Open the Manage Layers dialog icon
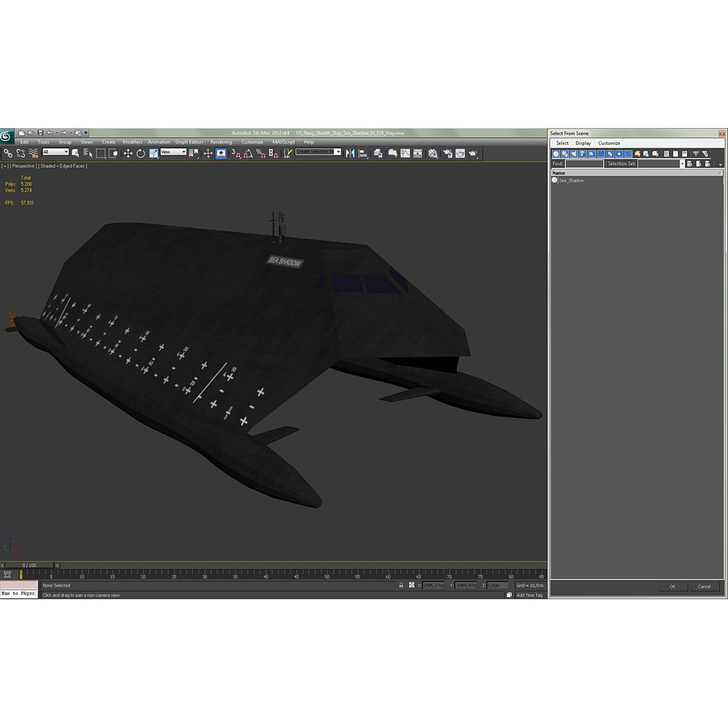Image resolution: width=728 pixels, height=728 pixels. click(378, 153)
